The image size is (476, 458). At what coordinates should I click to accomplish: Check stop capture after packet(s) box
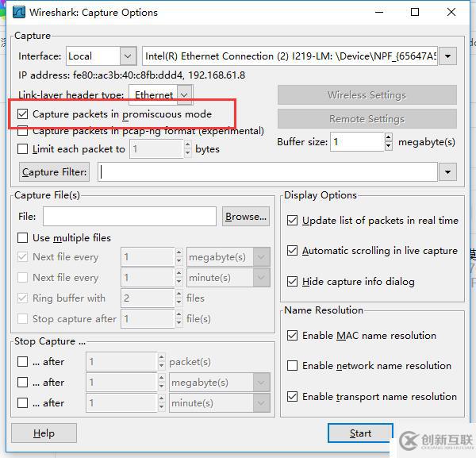[x=23, y=362]
